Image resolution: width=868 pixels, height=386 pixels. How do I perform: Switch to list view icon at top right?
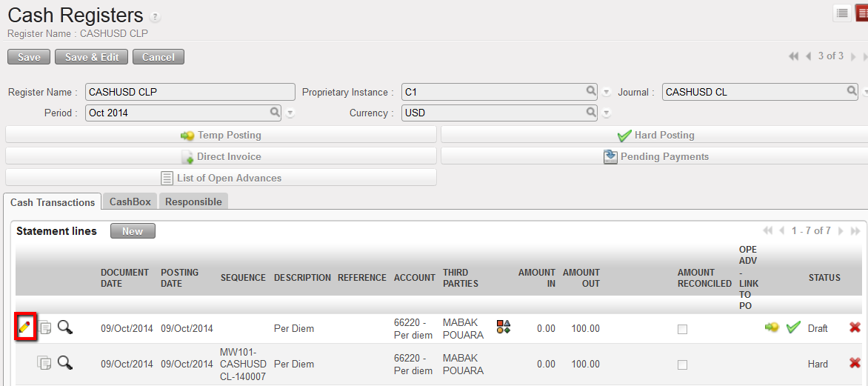click(x=842, y=13)
